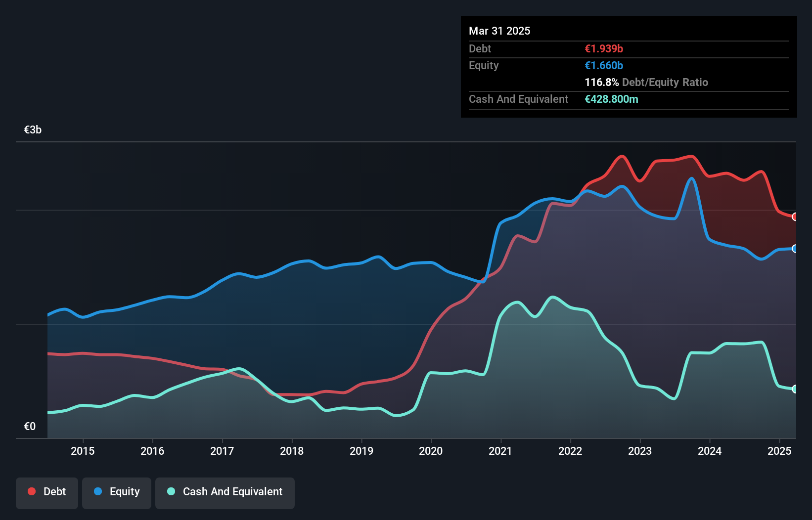The image size is (812, 520).
Task: Click the Debt row label in tooltip
Action: 480,48
